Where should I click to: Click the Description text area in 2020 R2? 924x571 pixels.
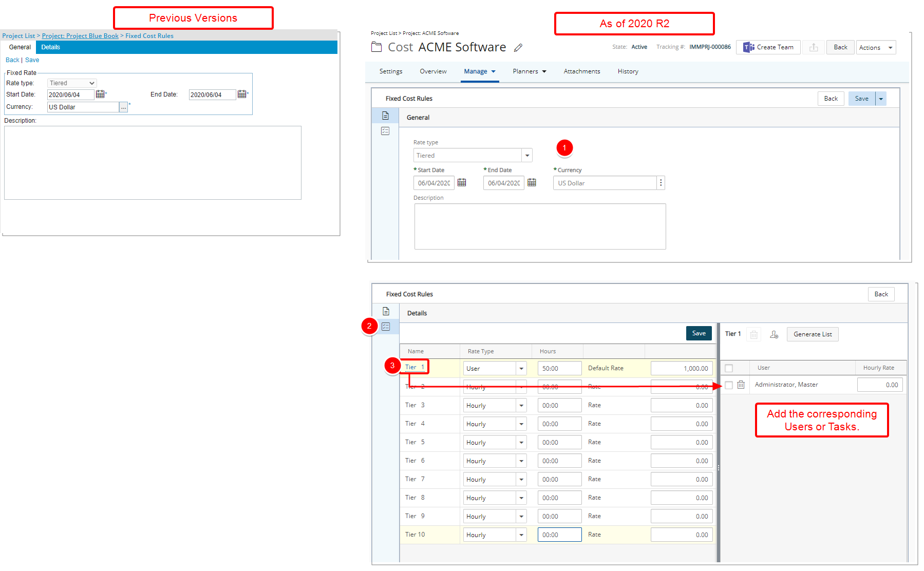coord(540,226)
